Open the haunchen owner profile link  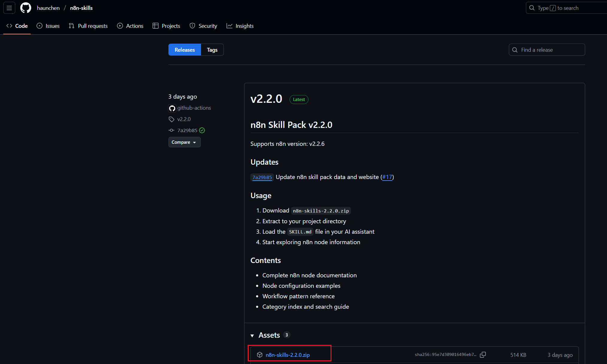coord(48,8)
